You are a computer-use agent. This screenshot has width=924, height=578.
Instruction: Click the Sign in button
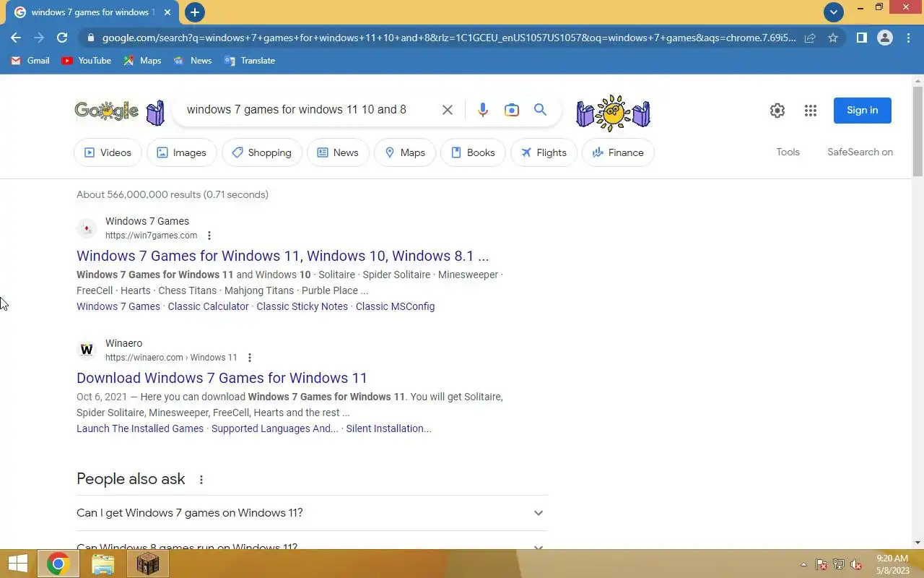862,111
